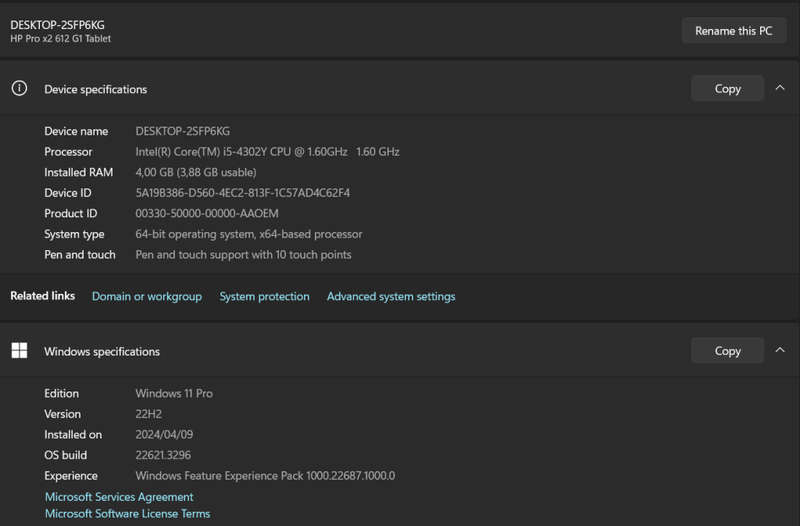Click the Device specifications heading
This screenshot has height=526, width=800.
pos(95,89)
